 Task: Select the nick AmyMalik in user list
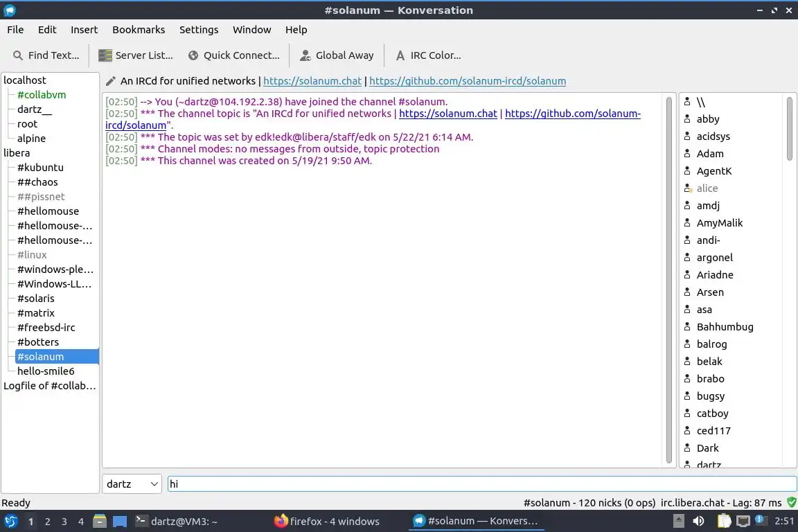tap(719, 222)
